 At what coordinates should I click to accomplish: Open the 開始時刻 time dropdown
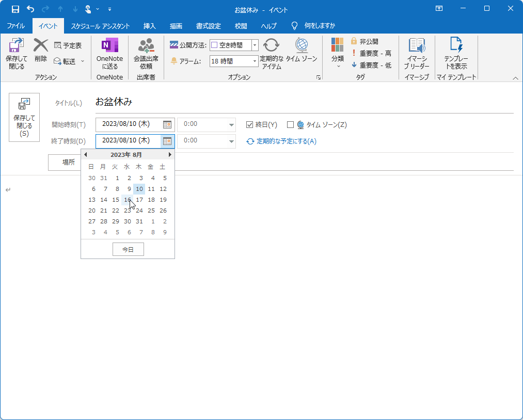pos(231,125)
